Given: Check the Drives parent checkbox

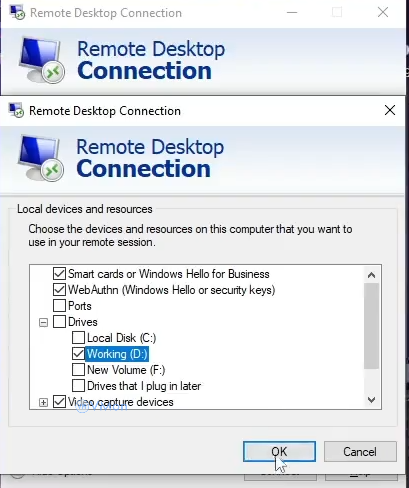Looking at the screenshot, I should click(59, 322).
